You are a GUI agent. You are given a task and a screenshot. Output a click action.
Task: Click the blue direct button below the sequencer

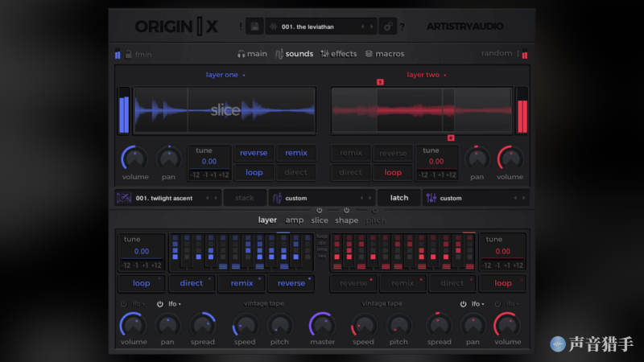click(192, 283)
